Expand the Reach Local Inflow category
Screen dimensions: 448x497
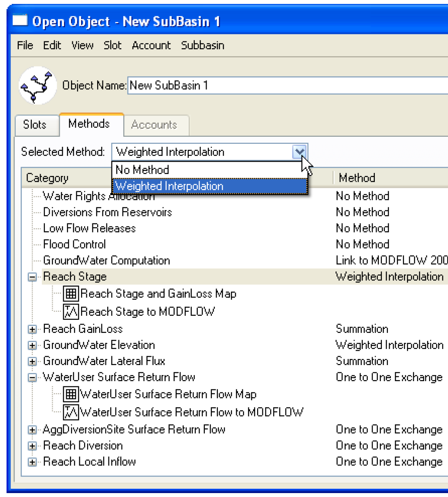32,462
